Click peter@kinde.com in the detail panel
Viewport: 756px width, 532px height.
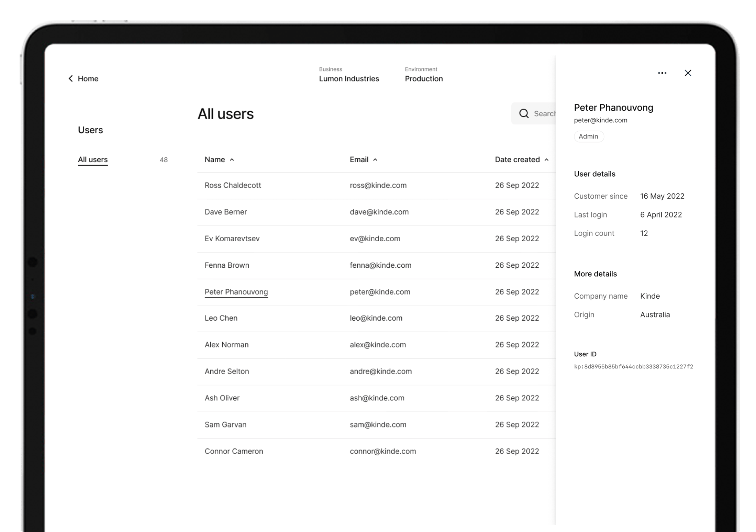coord(600,120)
